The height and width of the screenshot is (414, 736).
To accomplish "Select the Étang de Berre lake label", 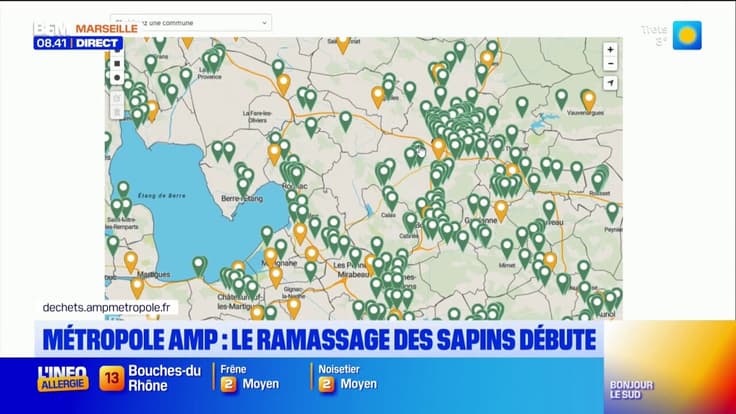I will point(162,195).
